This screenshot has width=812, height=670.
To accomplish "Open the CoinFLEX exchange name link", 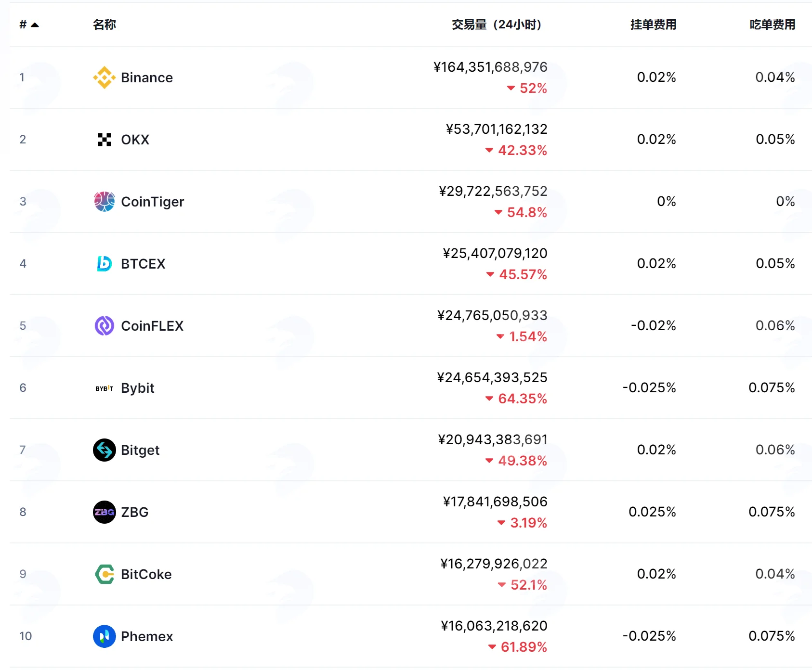I will click(152, 326).
